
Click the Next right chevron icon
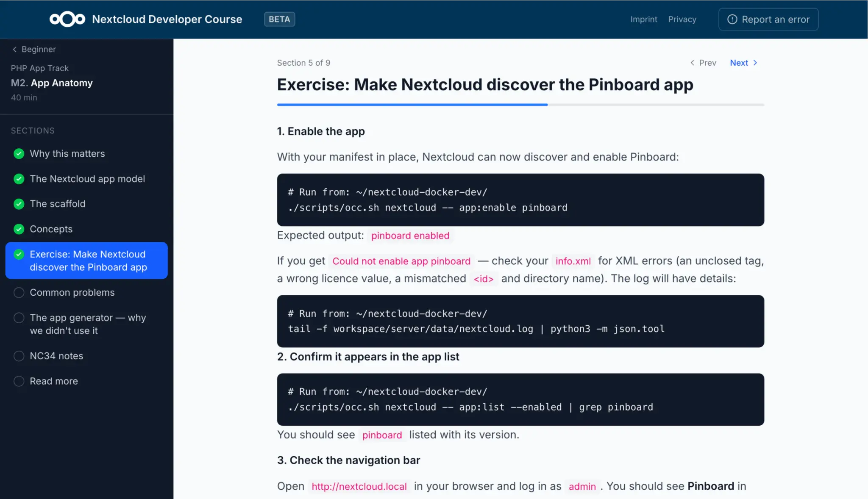(755, 63)
